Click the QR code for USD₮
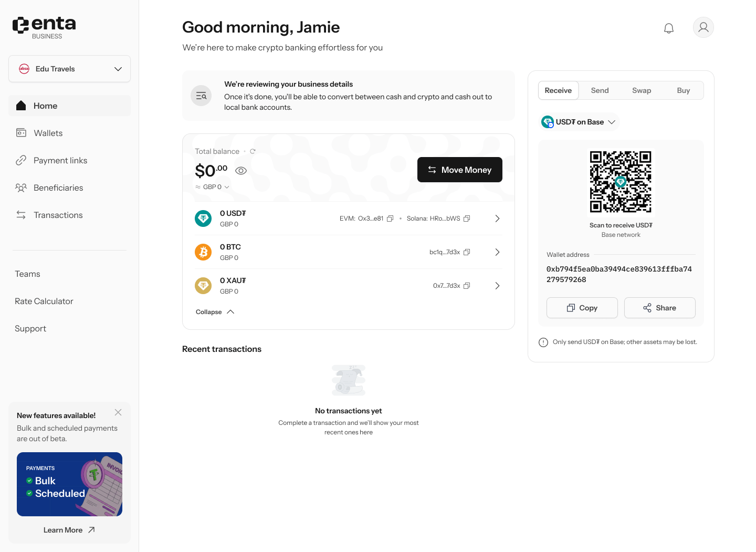The image size is (756, 552). [x=621, y=182]
